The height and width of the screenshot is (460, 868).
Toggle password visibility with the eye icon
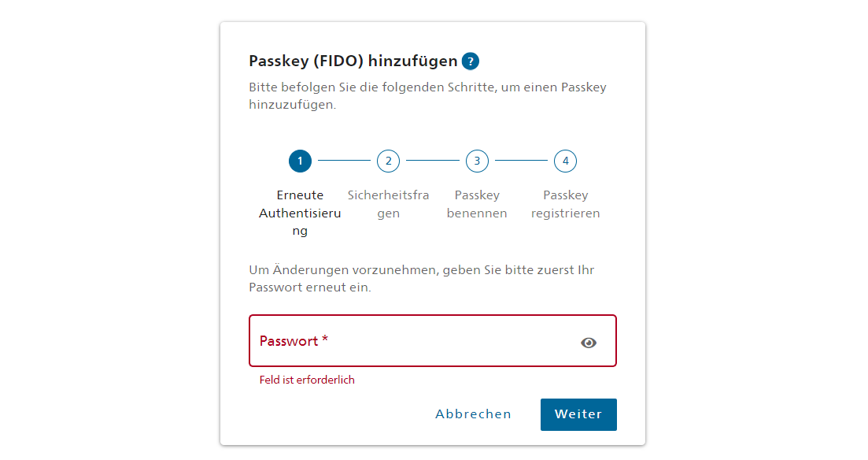coord(589,343)
